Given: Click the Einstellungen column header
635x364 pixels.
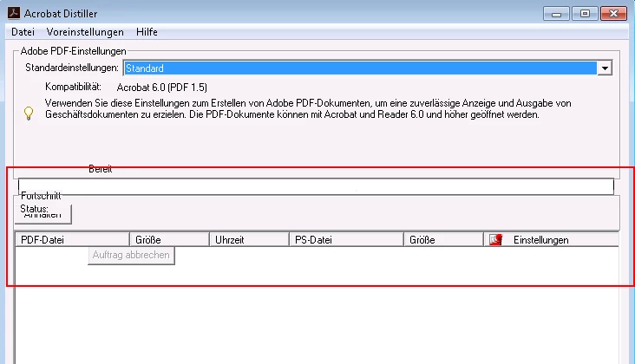Looking at the screenshot, I should coord(552,239).
